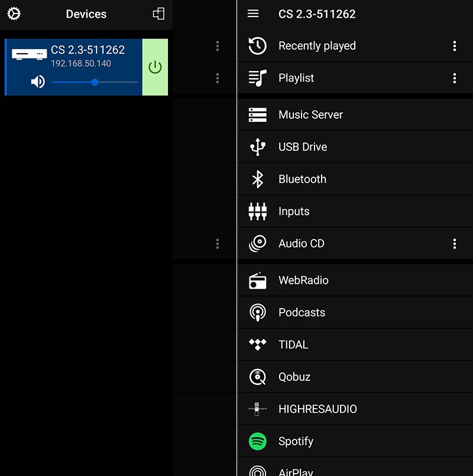Click three-dot menu in dimmed Playlist row

click(218, 78)
